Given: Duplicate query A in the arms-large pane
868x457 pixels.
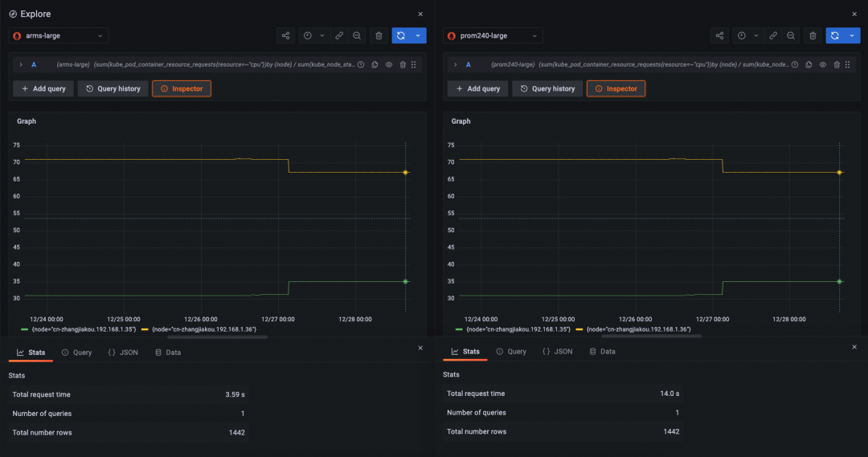Looking at the screenshot, I should pos(375,64).
